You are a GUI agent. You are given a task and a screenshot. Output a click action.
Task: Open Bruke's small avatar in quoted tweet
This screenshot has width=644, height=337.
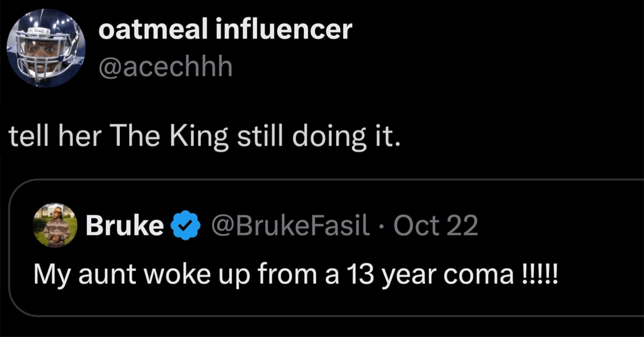[55, 226]
